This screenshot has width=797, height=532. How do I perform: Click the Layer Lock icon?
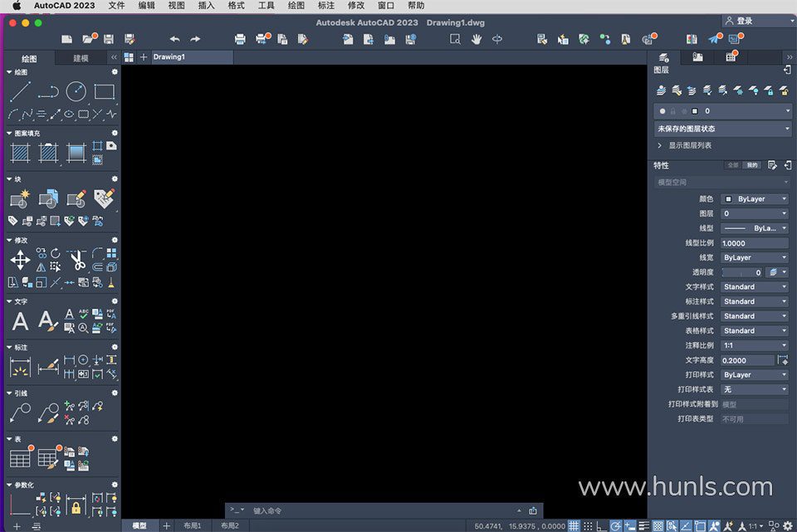point(769,90)
